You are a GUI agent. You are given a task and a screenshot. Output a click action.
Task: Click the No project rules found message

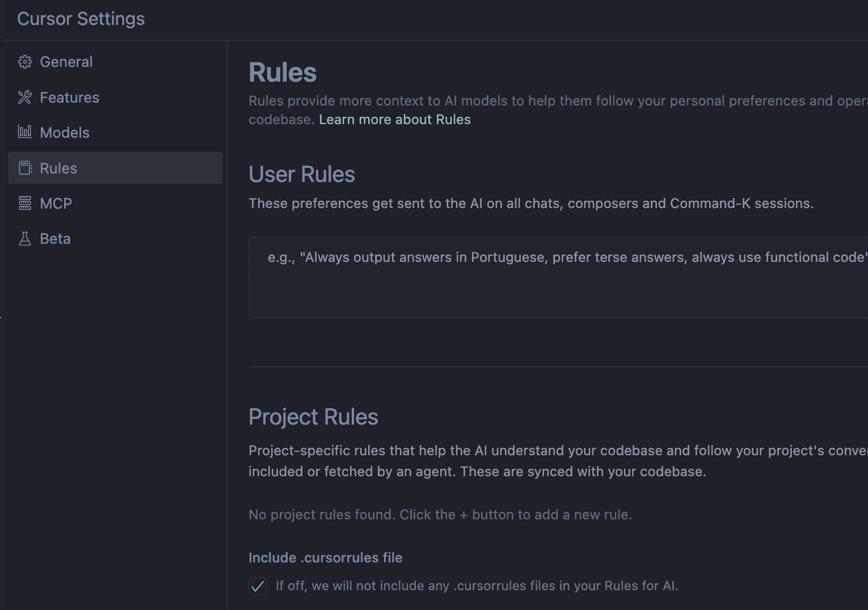[x=440, y=515]
